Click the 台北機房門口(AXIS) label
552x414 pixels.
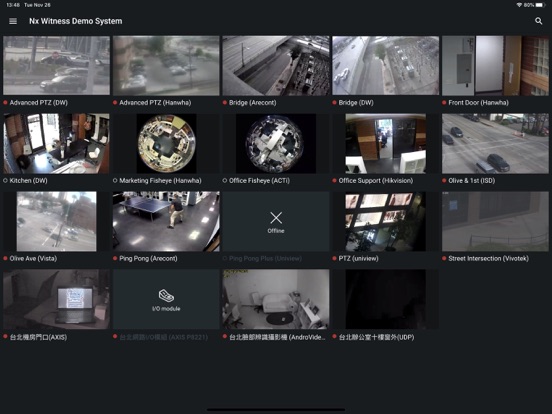coord(38,337)
